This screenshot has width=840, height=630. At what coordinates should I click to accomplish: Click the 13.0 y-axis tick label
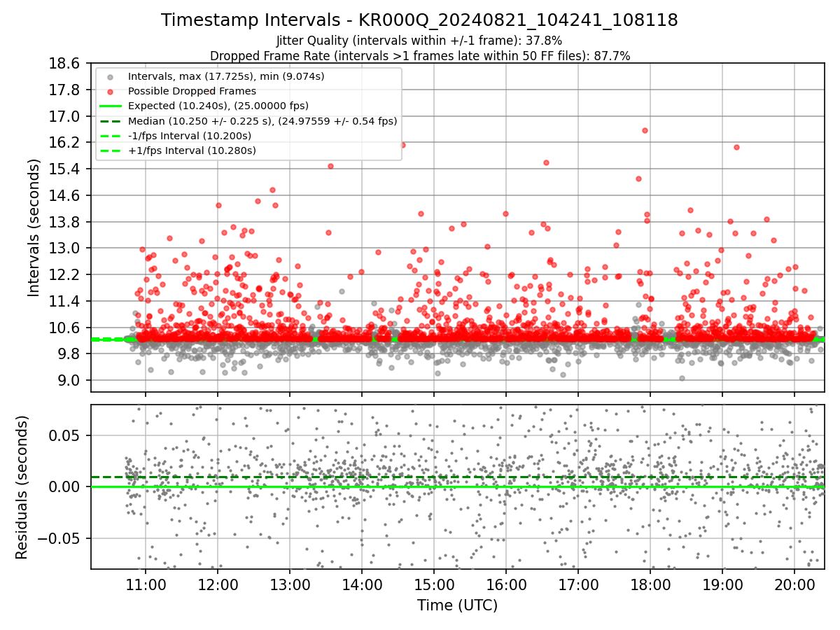pyautogui.click(x=64, y=248)
